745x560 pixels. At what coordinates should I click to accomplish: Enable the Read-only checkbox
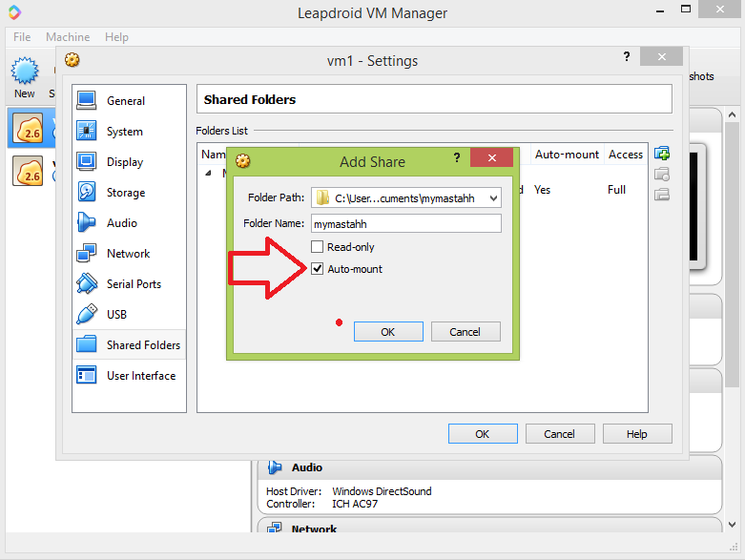pos(318,246)
